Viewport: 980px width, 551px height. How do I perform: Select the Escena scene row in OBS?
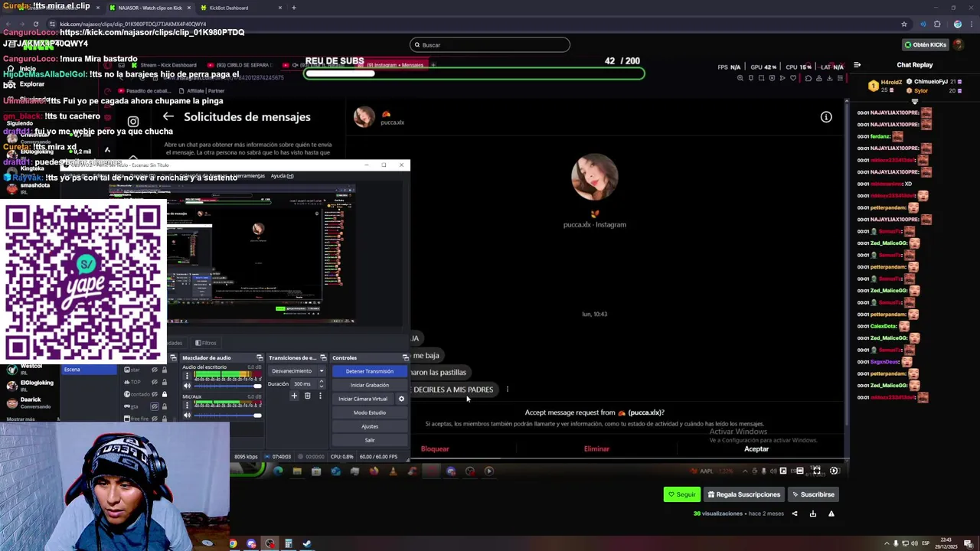pyautogui.click(x=91, y=370)
